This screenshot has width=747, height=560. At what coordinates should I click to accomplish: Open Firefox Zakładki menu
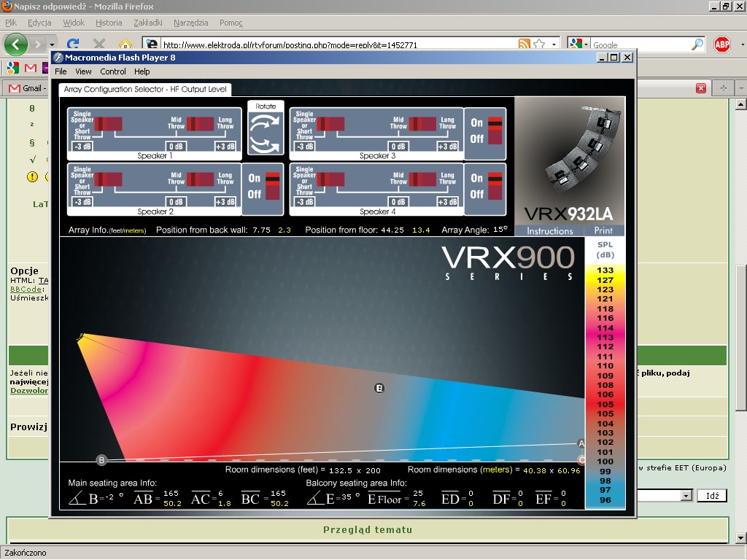148,23
